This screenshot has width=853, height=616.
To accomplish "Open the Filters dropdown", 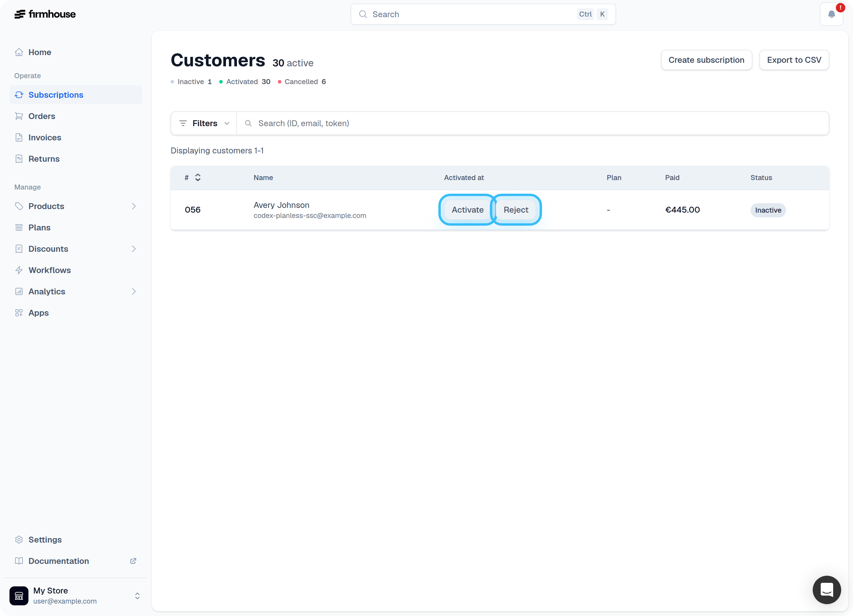I will coord(204,123).
